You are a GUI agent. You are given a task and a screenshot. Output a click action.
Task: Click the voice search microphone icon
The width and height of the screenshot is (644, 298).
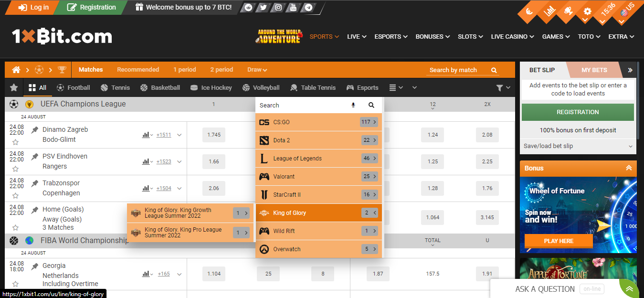click(353, 105)
